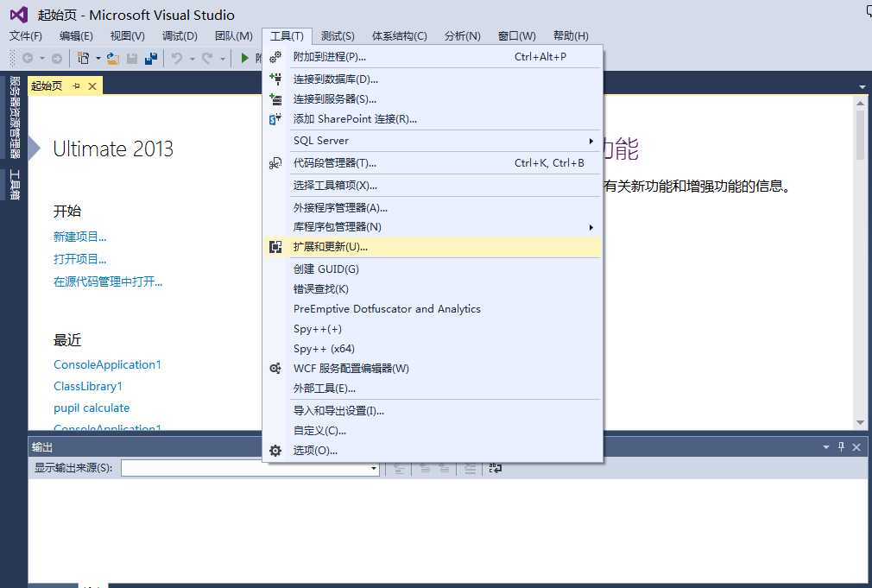Click the Find Message in Code icon in Output toolbar
Viewport: 872px width, 588px height.
click(x=399, y=468)
